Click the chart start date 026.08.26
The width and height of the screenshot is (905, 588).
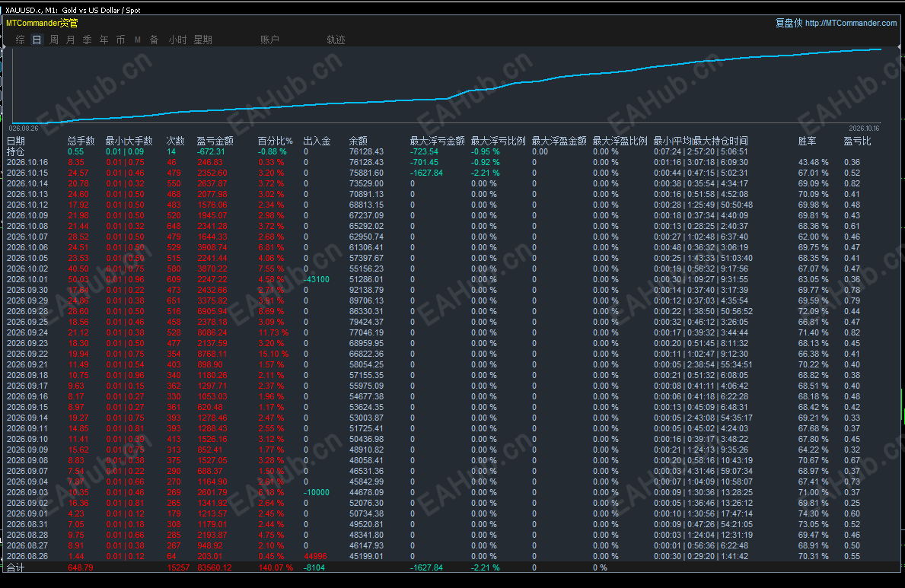24,128
